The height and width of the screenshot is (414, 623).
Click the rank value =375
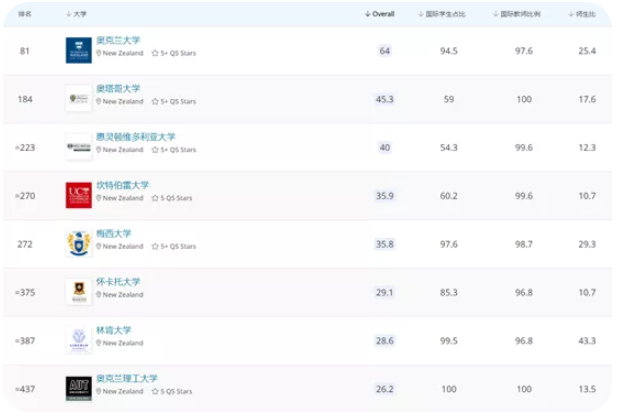pos(25,293)
